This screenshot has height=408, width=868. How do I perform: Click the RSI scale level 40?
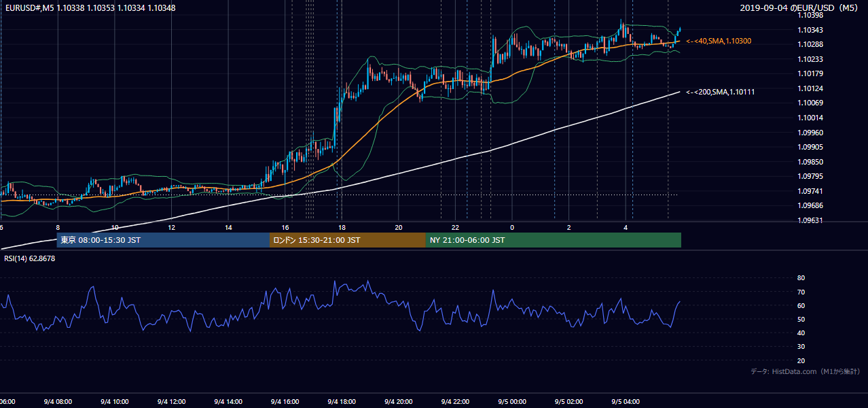tap(801, 333)
